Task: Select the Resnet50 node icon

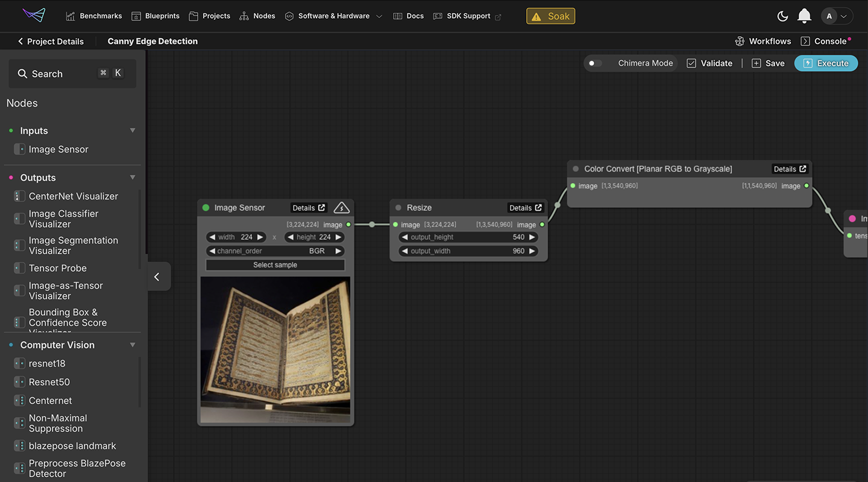Action: 19,382
